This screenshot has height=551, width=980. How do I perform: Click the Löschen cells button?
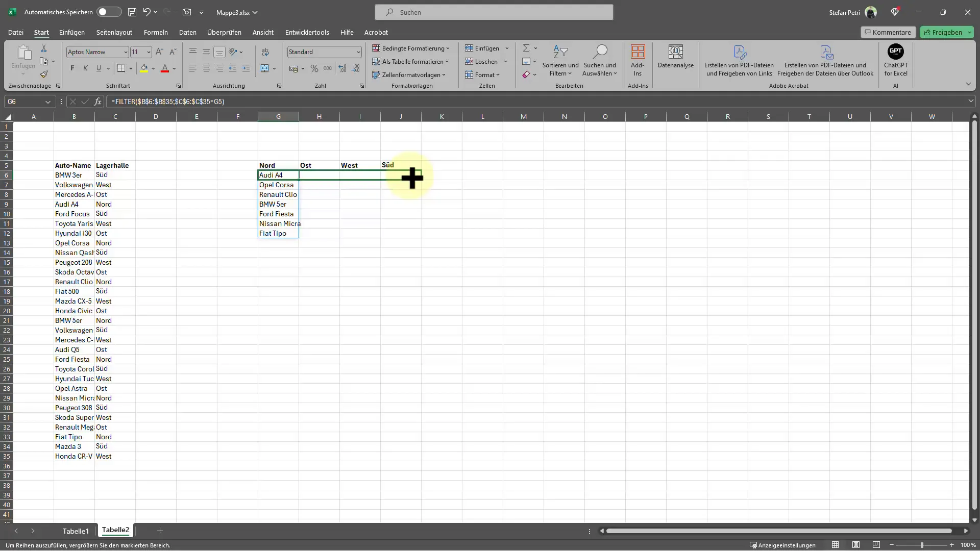tap(482, 62)
